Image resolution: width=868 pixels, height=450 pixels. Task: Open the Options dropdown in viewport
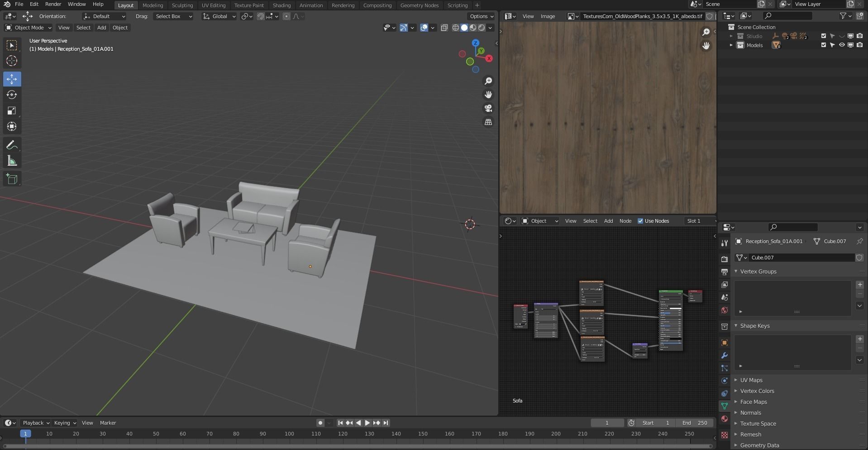[x=482, y=16]
